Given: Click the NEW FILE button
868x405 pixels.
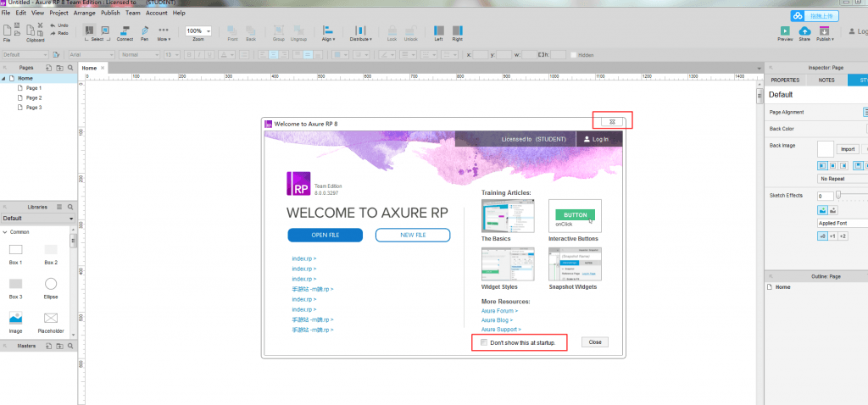Looking at the screenshot, I should tap(413, 236).
